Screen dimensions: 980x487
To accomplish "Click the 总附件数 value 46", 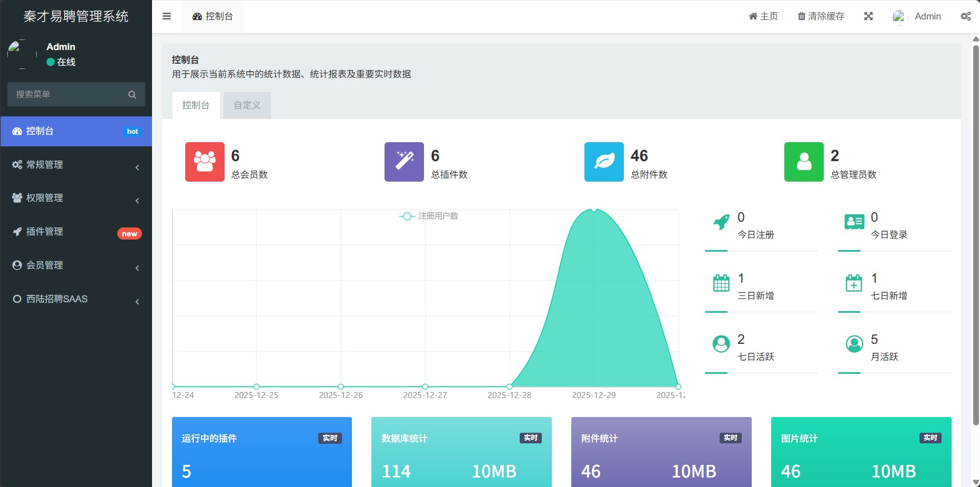I will click(639, 156).
